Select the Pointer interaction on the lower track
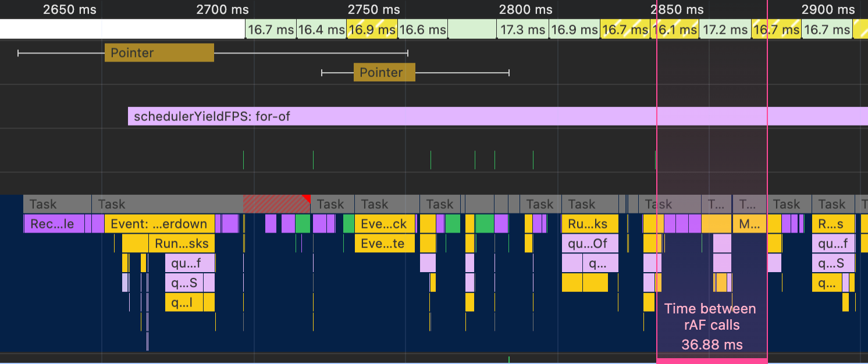The image size is (868, 364). 385,73
